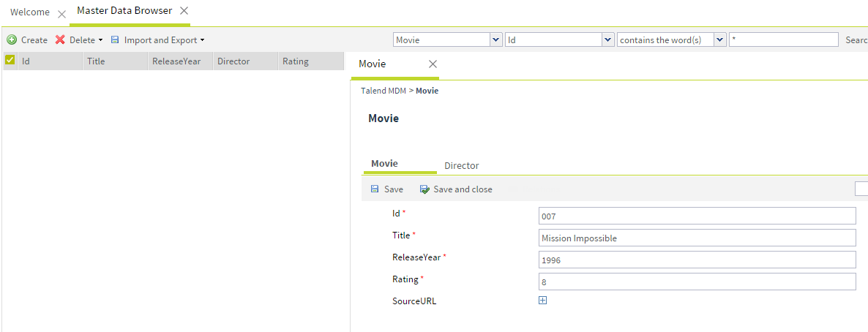Click the Title input field
The height and width of the screenshot is (332, 868).
point(696,238)
